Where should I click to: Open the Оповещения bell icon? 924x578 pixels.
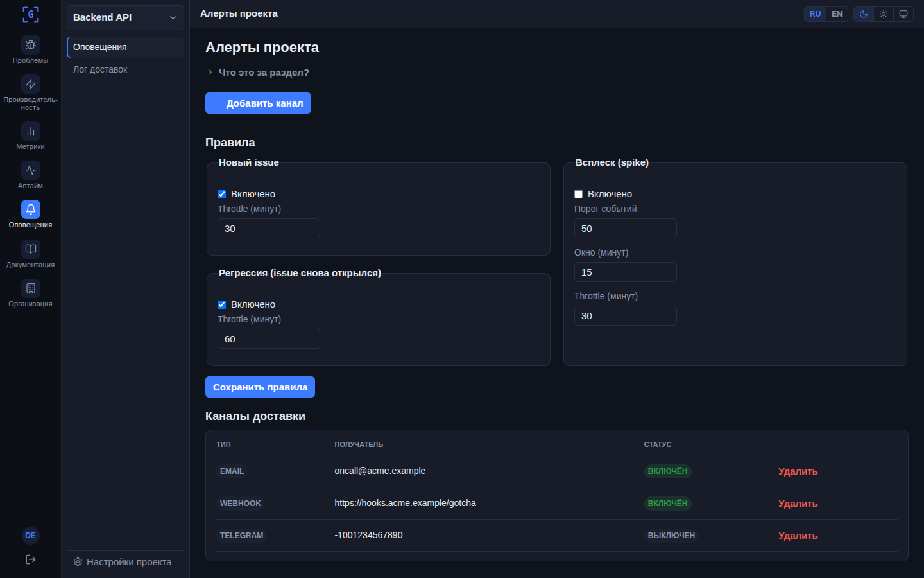click(30, 209)
